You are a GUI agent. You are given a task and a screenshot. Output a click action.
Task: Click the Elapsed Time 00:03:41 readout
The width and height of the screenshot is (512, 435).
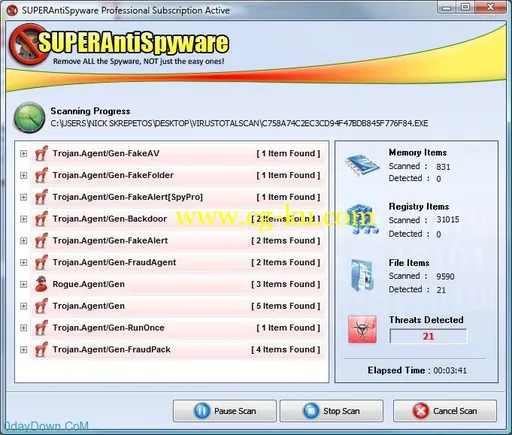coord(417,370)
